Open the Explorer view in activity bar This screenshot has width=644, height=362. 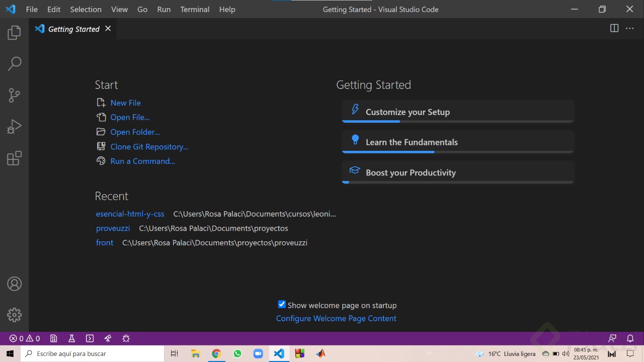14,33
